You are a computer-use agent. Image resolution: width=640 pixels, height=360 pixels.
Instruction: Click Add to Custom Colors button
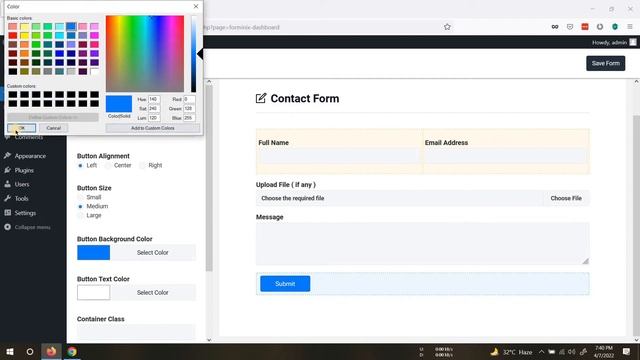(153, 128)
